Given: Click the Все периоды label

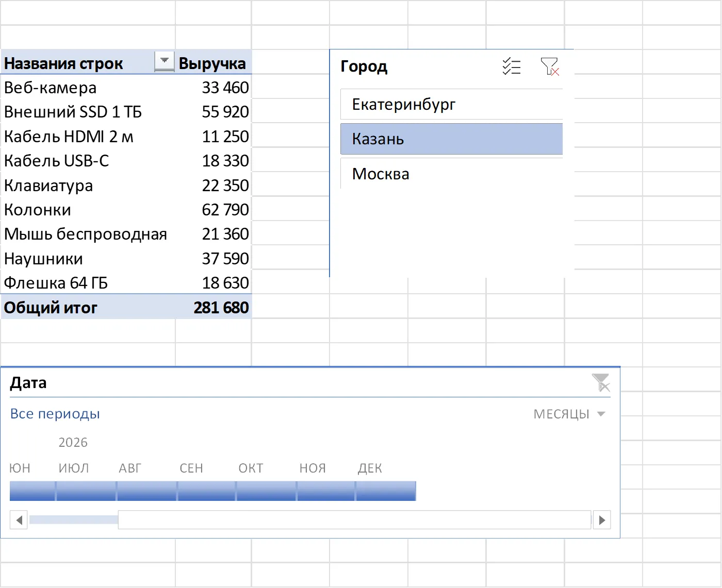Looking at the screenshot, I should [x=55, y=414].
